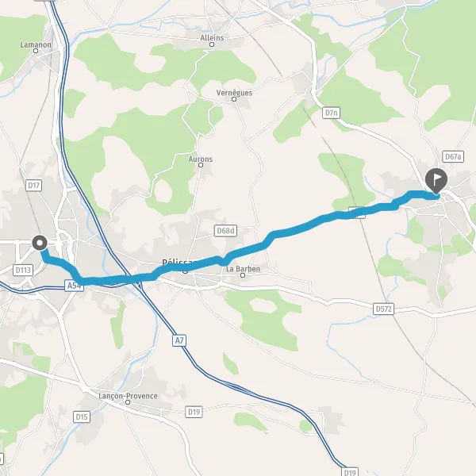Click the D7n road shield
Viewport: 476px width, 476px height.
(x=331, y=113)
